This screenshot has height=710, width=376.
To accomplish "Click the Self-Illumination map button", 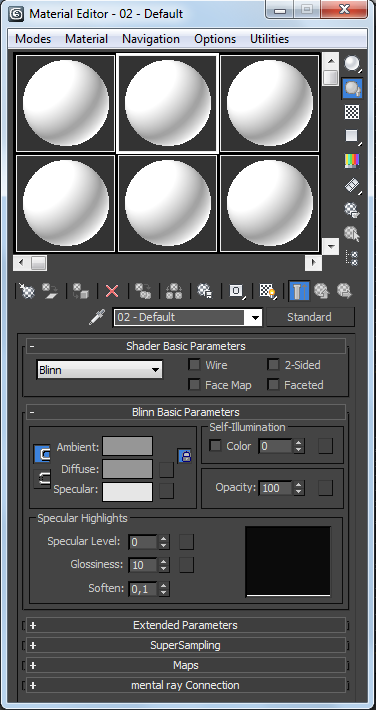I will (x=325, y=446).
